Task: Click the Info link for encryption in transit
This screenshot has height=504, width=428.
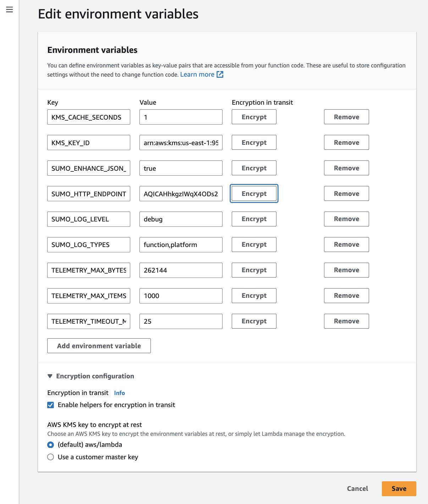Action: point(119,393)
